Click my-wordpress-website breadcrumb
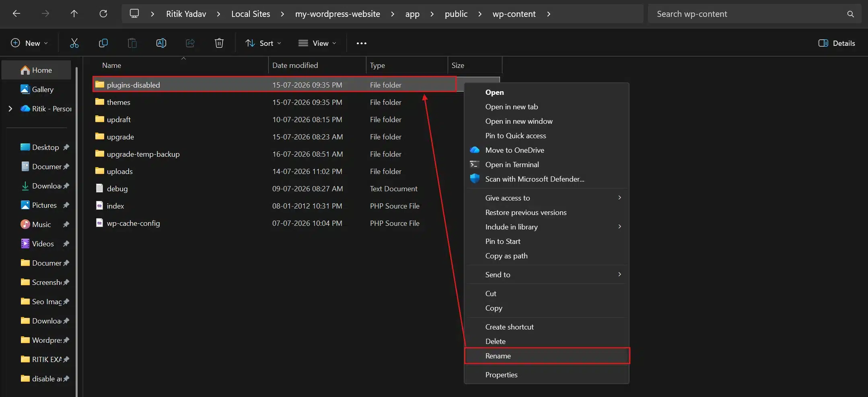The width and height of the screenshot is (868, 397). click(x=337, y=14)
